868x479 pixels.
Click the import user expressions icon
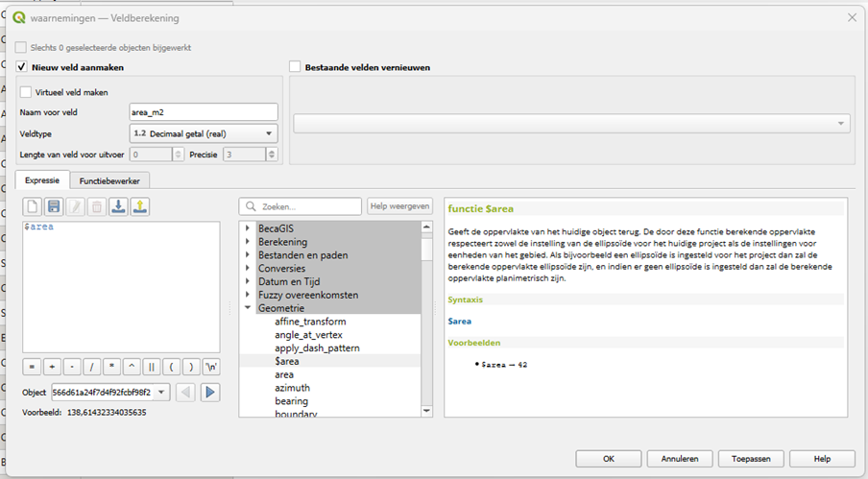point(118,206)
